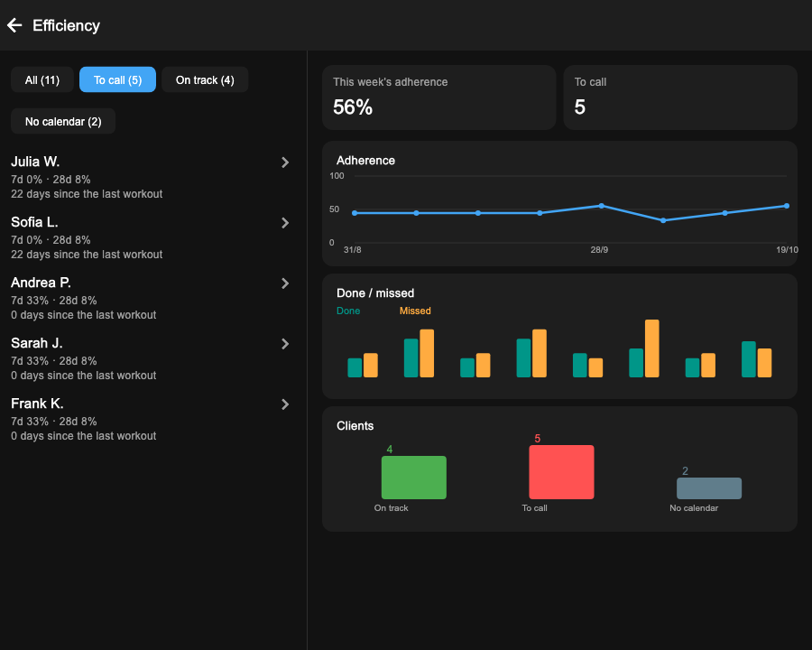812x650 pixels.
Task: Click the Adherence chart title
Action: 365,161
